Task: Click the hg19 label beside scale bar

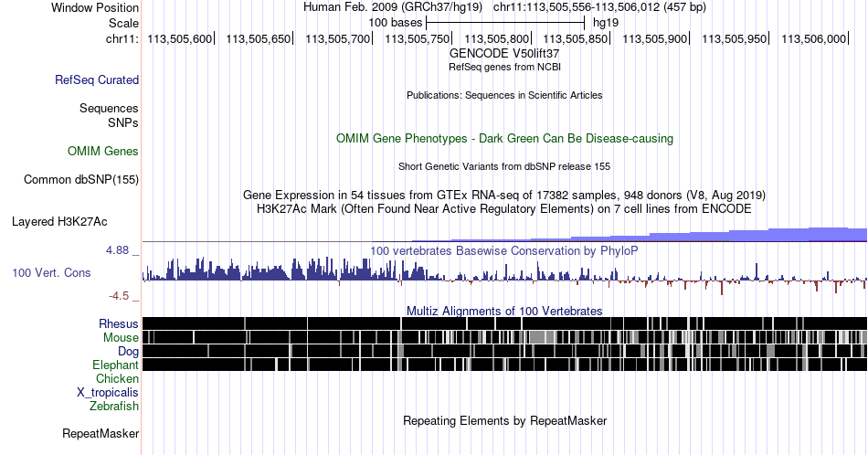Action: pyautogui.click(x=606, y=23)
